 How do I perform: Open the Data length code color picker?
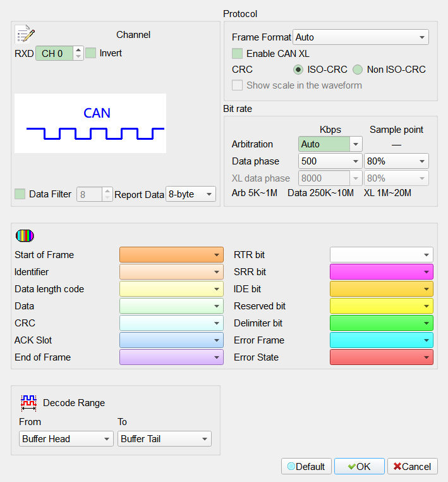pyautogui.click(x=171, y=289)
